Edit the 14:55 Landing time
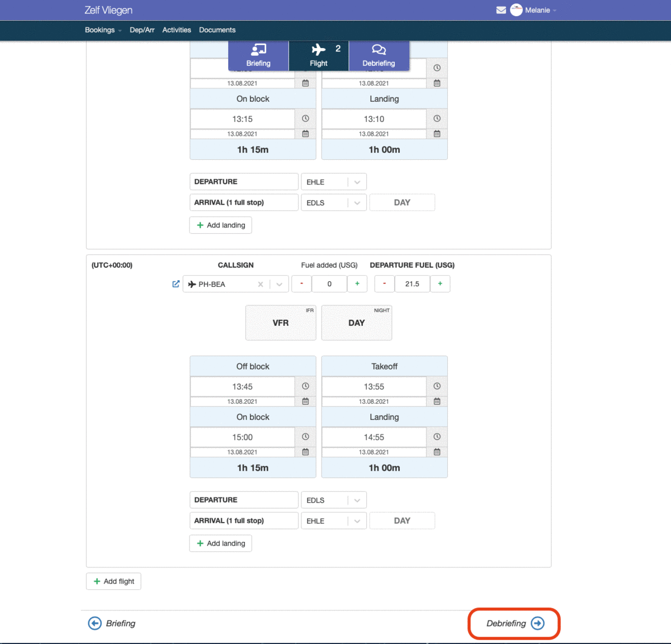This screenshot has height=644, width=671. (x=374, y=437)
